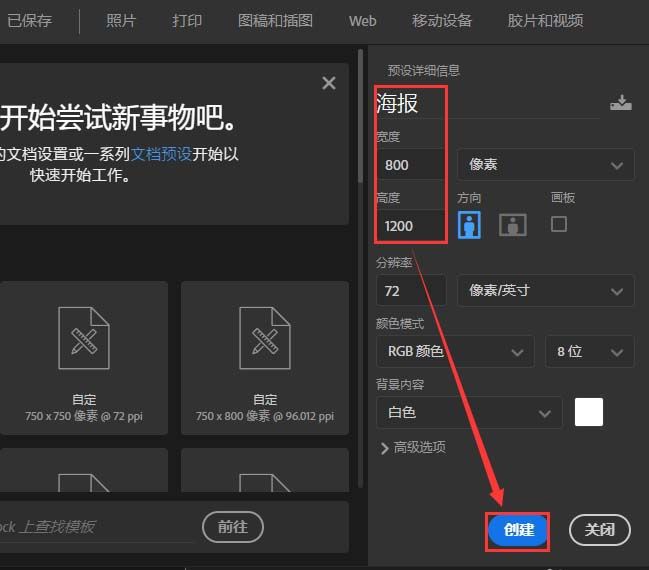Screen dimensions: 649x570
Task: Open the 白色 background content dropdown
Action: point(469,412)
